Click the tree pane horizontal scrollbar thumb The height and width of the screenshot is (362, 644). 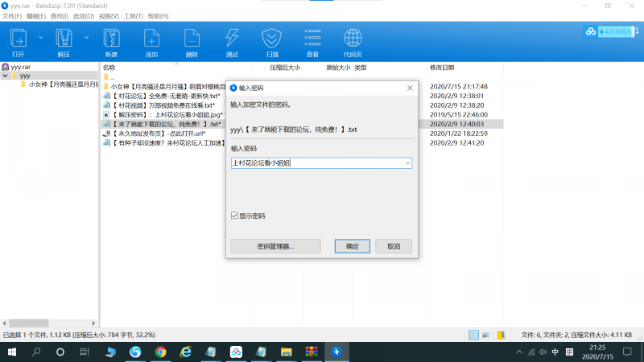pos(29,323)
